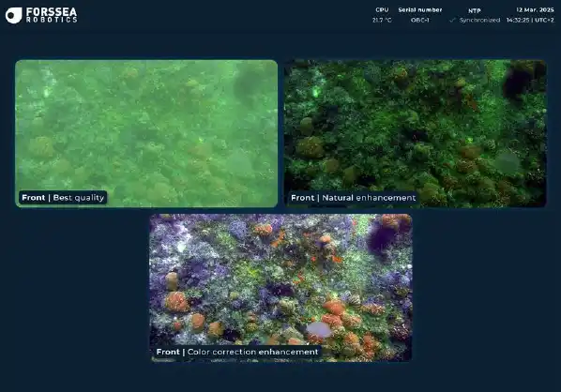Viewport: 561px width, 392px height.
Task: Click the 'Front | Color correction enhancement' label
Action: [x=237, y=352]
